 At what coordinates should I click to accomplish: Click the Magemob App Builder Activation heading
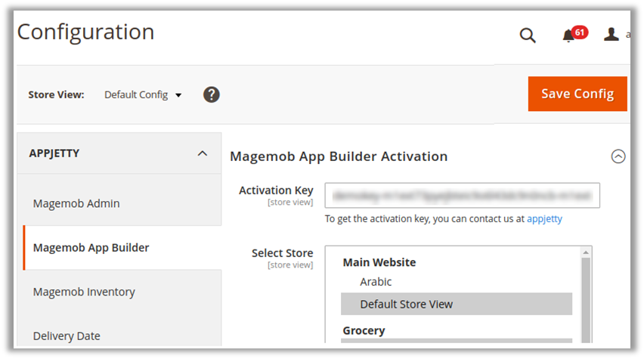339,156
